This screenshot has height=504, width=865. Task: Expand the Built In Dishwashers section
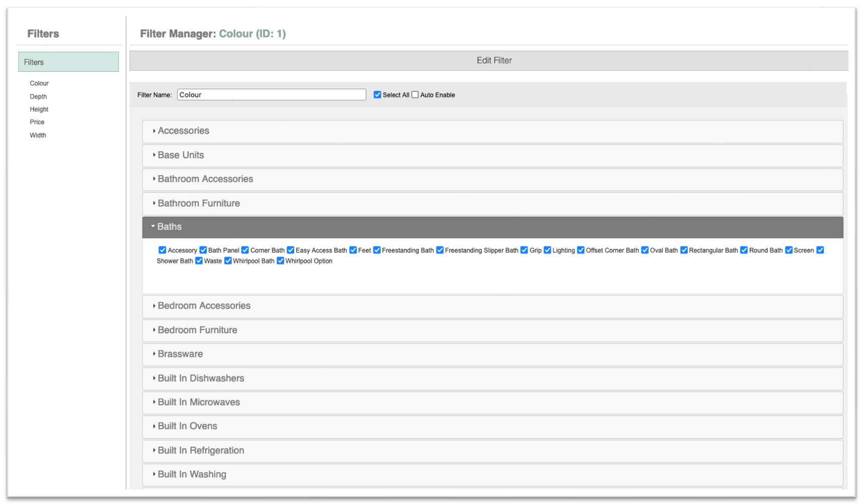[x=200, y=379]
